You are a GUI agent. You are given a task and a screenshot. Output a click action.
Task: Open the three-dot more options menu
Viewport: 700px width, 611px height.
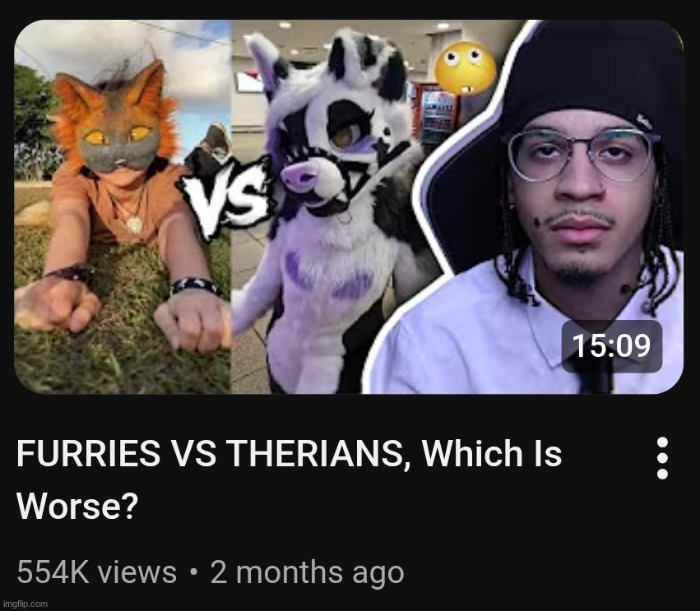(x=662, y=458)
